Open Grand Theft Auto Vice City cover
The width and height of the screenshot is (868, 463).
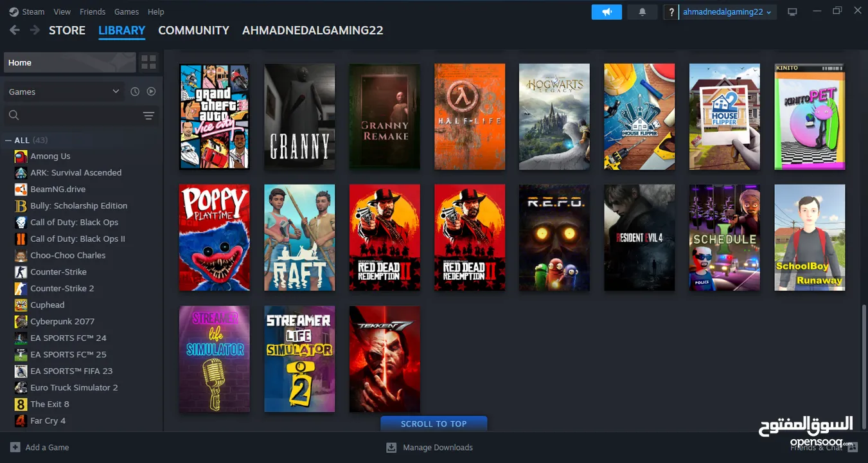click(215, 116)
